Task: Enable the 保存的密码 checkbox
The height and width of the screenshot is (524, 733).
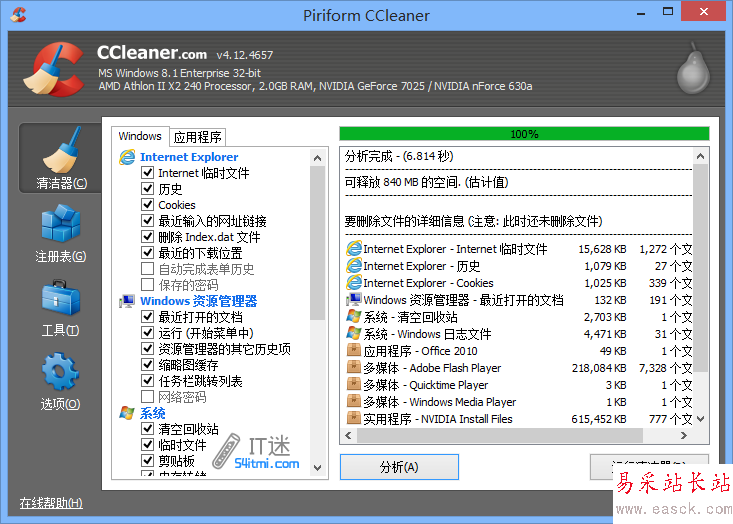Action: [148, 284]
